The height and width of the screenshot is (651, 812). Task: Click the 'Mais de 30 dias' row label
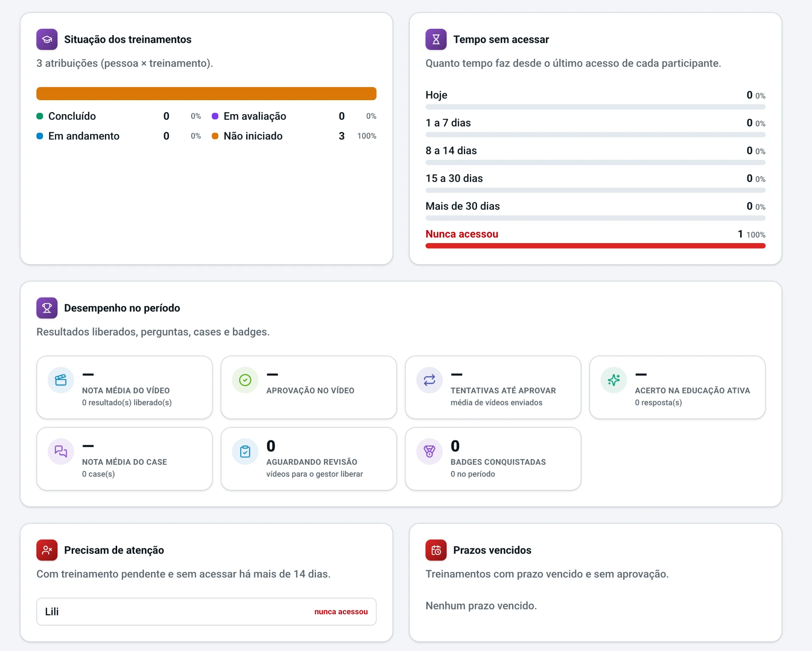pos(463,206)
